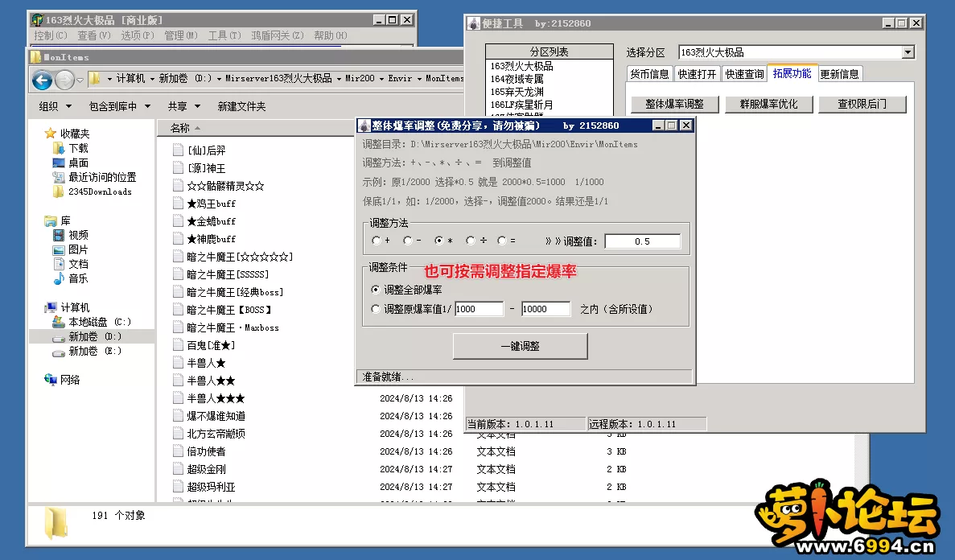Open the 2345Downloads folder icon
The height and width of the screenshot is (560, 955).
(59, 191)
